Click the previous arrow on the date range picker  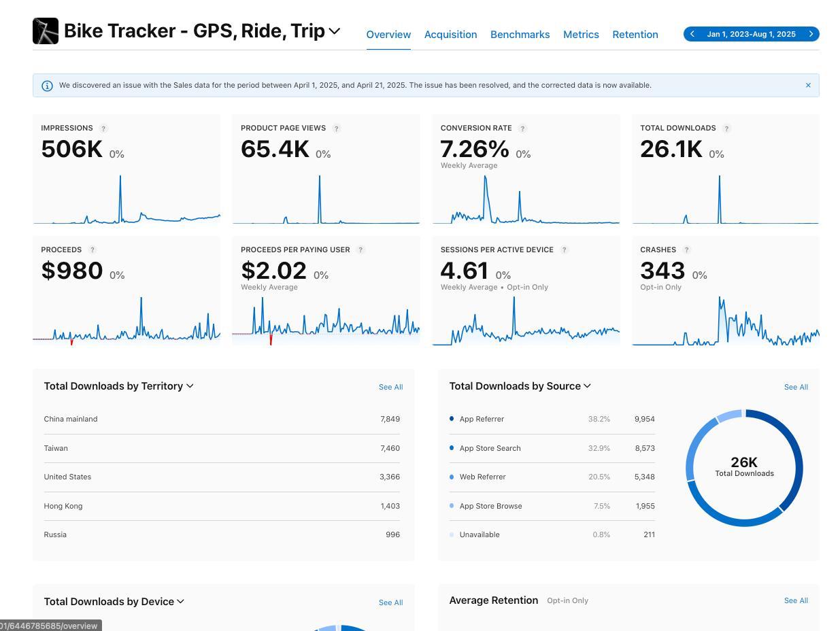(692, 33)
